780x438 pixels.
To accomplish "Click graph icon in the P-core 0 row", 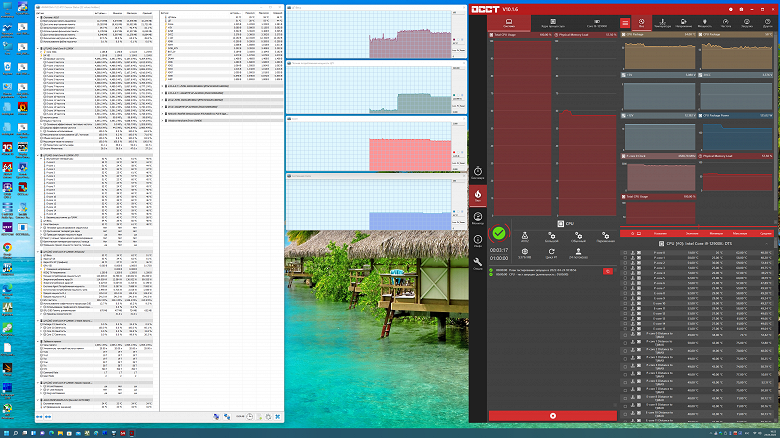I will (633, 253).
